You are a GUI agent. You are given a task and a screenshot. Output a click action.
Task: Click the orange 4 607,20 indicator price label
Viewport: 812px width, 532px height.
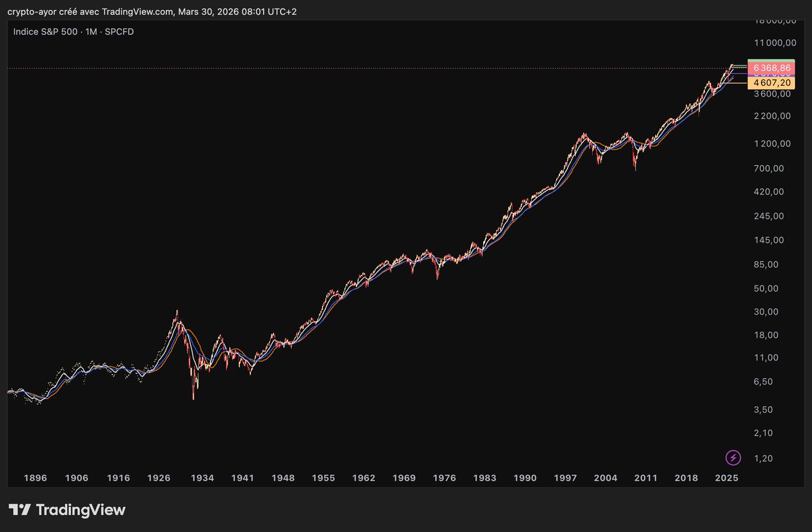773,83
